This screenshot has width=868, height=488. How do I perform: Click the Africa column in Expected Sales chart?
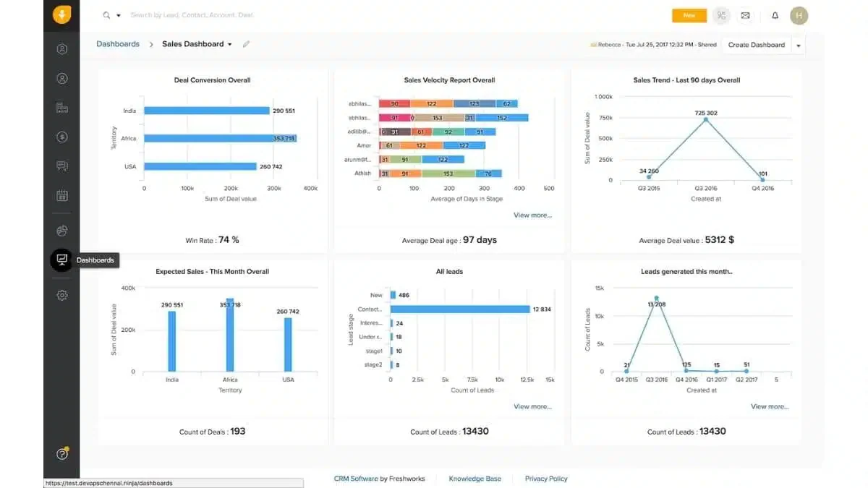(230, 335)
